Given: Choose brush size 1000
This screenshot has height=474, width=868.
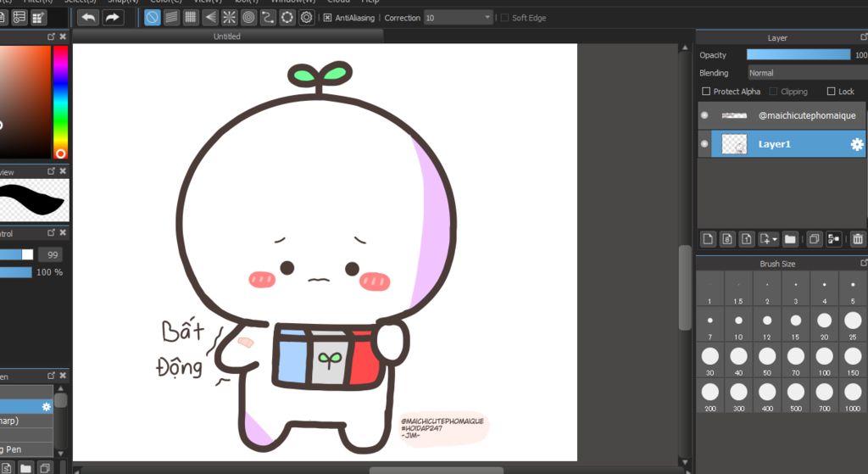Looking at the screenshot, I should [853, 397].
